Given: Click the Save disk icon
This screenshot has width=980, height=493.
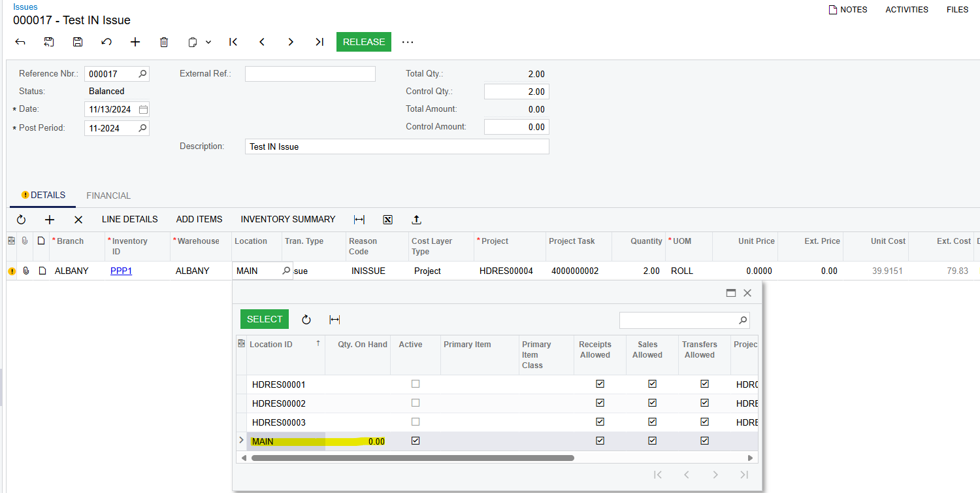Looking at the screenshot, I should tap(78, 42).
